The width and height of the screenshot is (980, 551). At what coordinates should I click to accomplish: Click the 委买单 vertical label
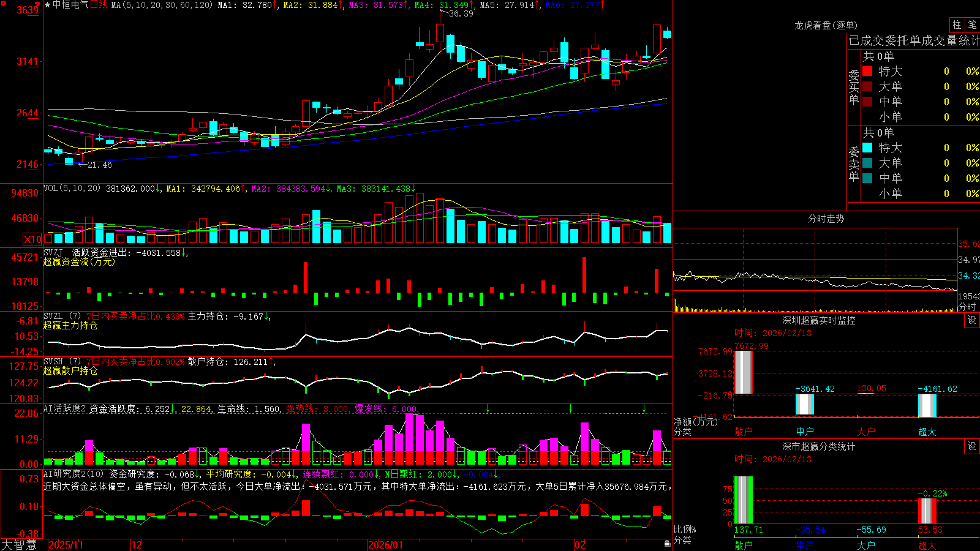[x=854, y=88]
